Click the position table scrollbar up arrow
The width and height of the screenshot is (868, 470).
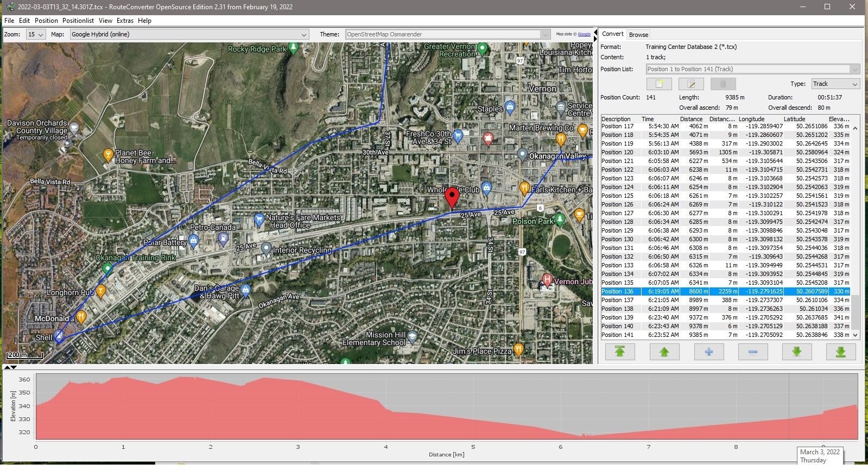(856, 128)
